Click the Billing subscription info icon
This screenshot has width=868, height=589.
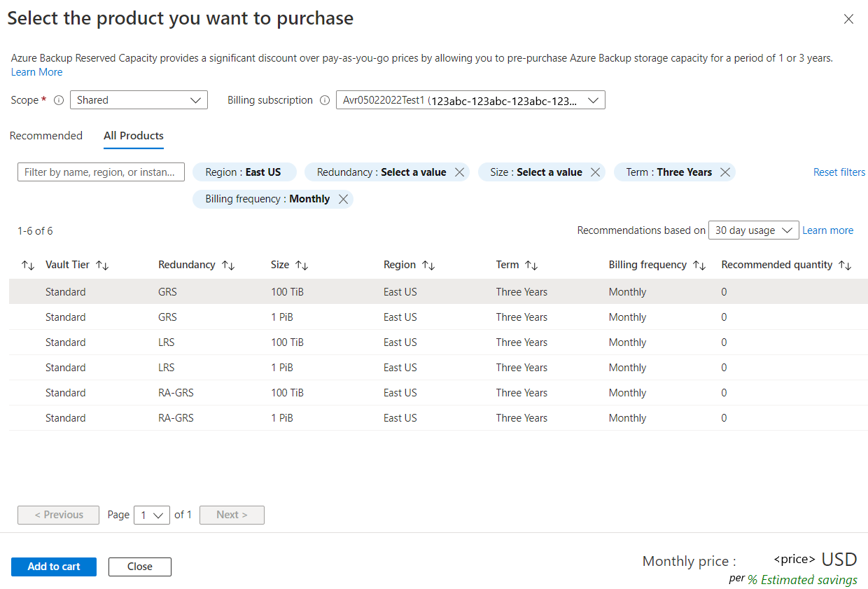tap(325, 100)
